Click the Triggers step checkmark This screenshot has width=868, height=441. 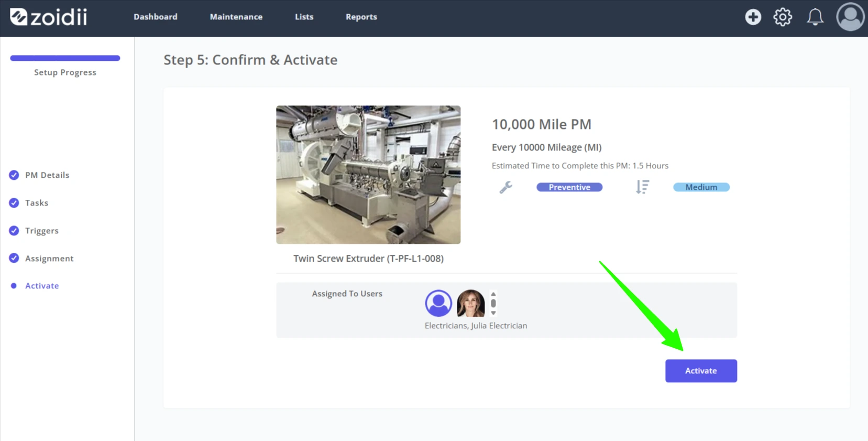click(14, 231)
